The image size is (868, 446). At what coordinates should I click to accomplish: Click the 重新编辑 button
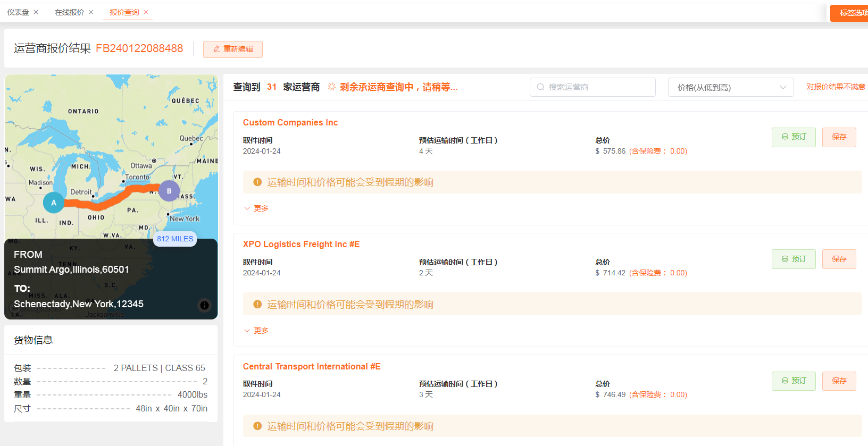point(233,49)
